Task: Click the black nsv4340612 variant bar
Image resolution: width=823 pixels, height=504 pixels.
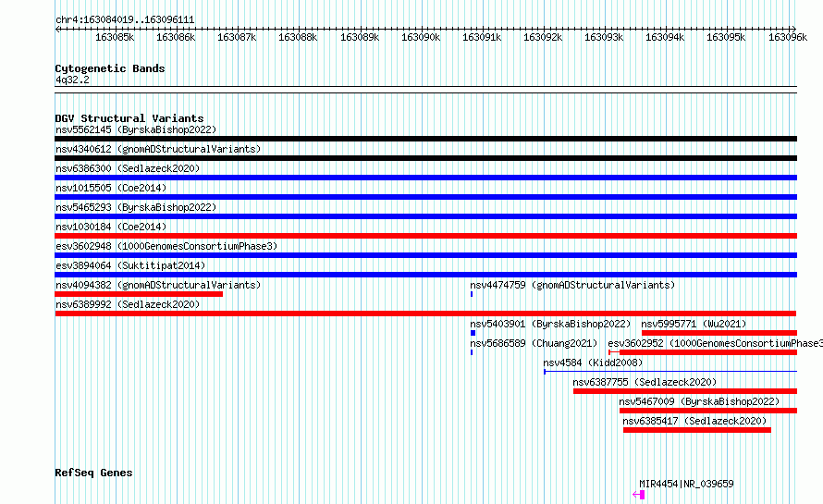Action: tap(425, 158)
